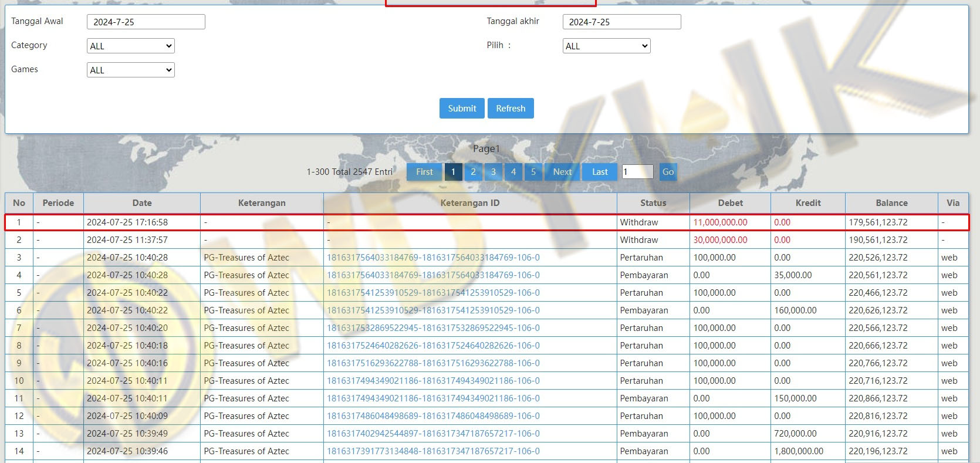Click the Balance column header

(x=891, y=203)
